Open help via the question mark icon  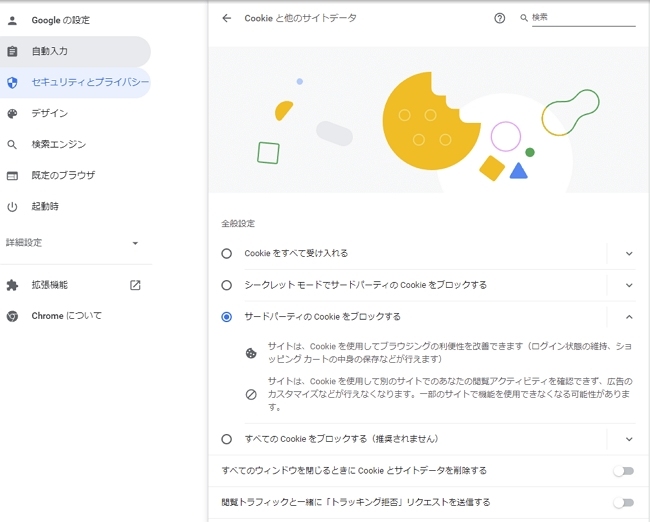[x=500, y=18]
